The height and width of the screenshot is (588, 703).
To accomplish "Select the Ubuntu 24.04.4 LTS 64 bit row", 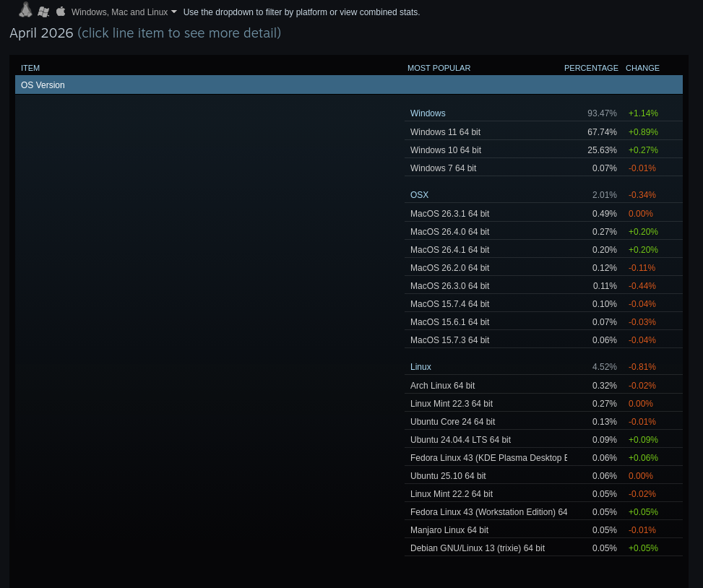I will [x=543, y=440].
